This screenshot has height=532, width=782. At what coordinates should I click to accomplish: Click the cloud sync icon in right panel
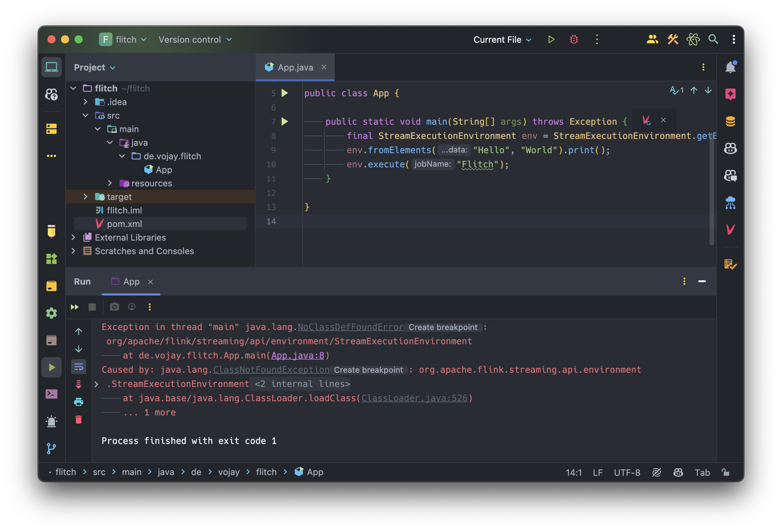(732, 203)
